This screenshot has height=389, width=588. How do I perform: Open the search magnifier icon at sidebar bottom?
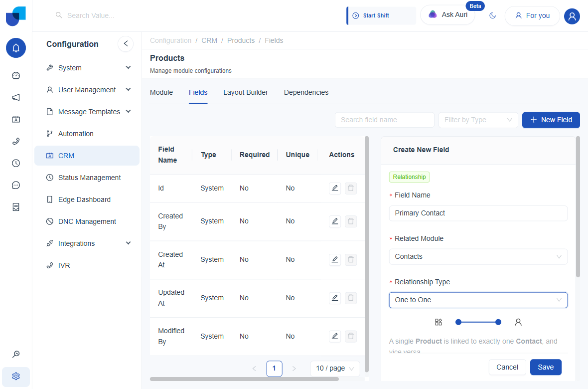coord(16,354)
